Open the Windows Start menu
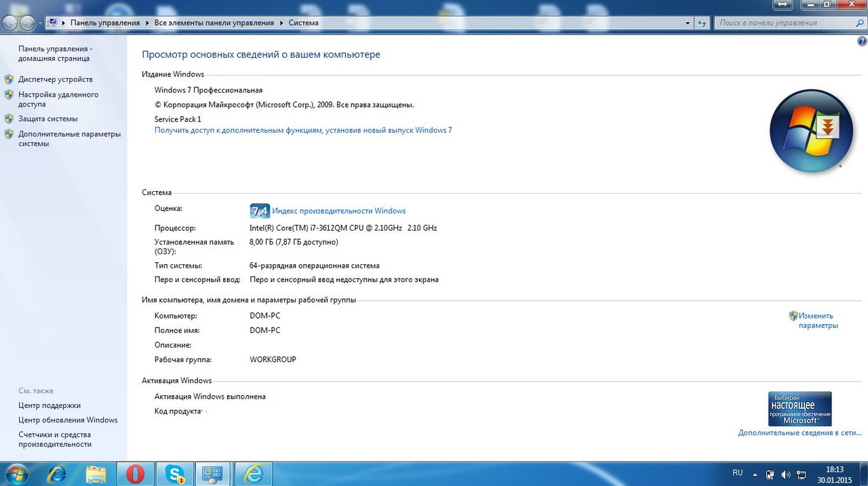Screen dimensions: 868x486 (16, 474)
